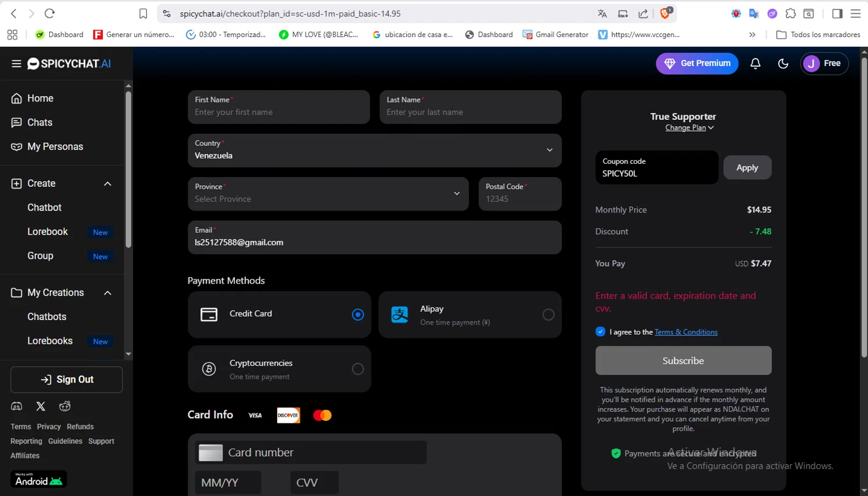Open Chatbots under My Creations
868x496 pixels.
click(47, 317)
